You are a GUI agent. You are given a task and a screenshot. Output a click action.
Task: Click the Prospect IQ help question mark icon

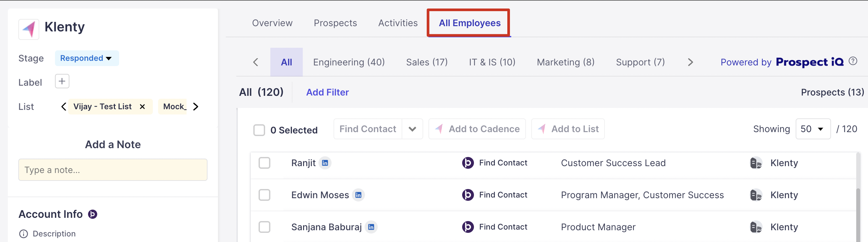click(x=853, y=61)
